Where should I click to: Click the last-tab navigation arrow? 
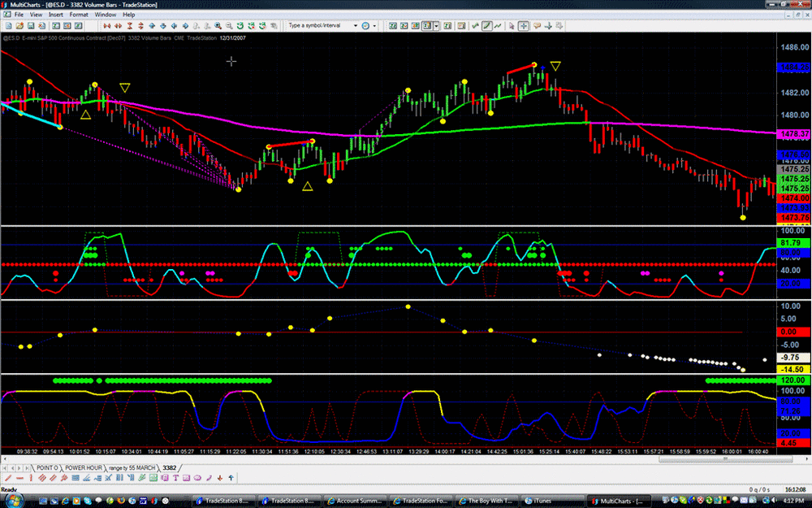pos(28,467)
